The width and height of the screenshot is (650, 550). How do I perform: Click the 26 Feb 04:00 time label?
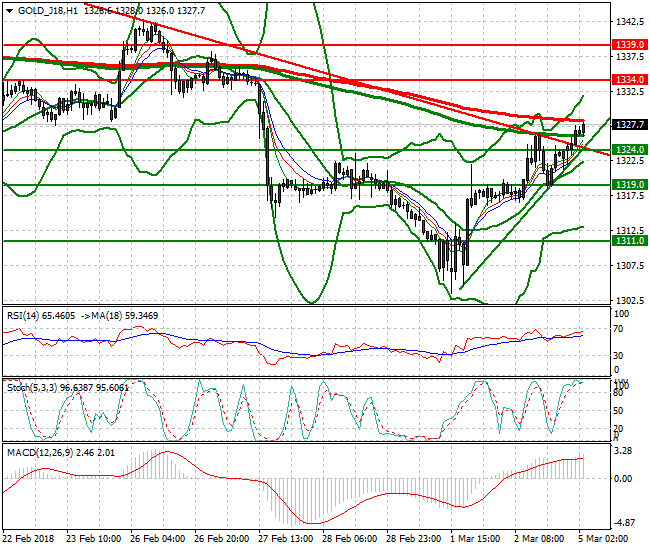tap(158, 539)
